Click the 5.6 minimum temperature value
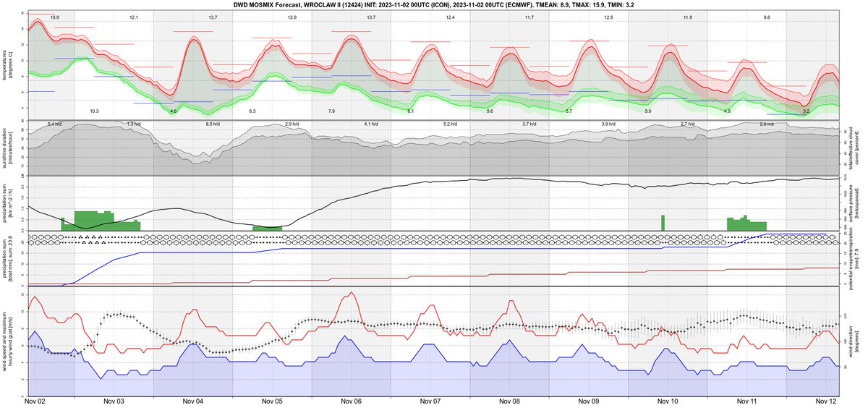Viewport: 868px width, 413px height. pos(490,111)
